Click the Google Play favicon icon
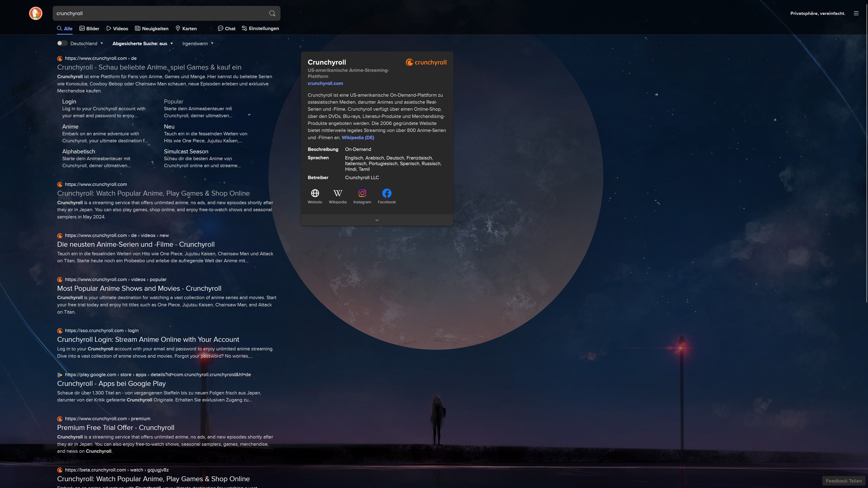Screen dimensions: 868x488 point(60,375)
